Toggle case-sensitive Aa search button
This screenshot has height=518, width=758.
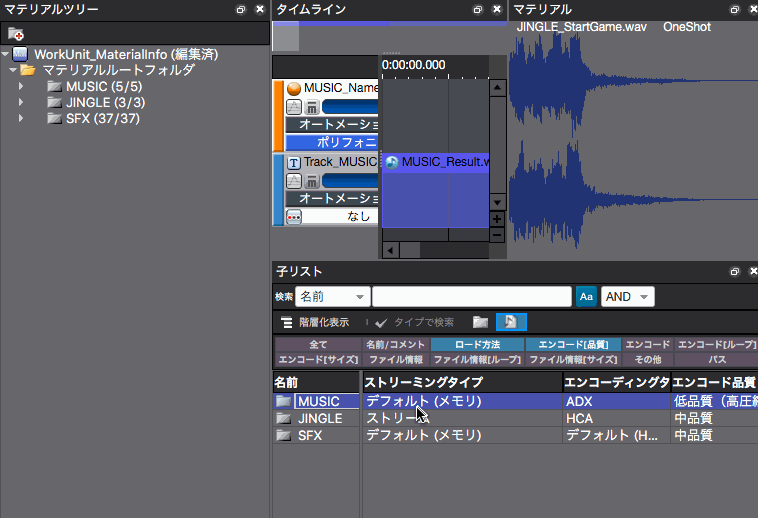[x=586, y=297]
